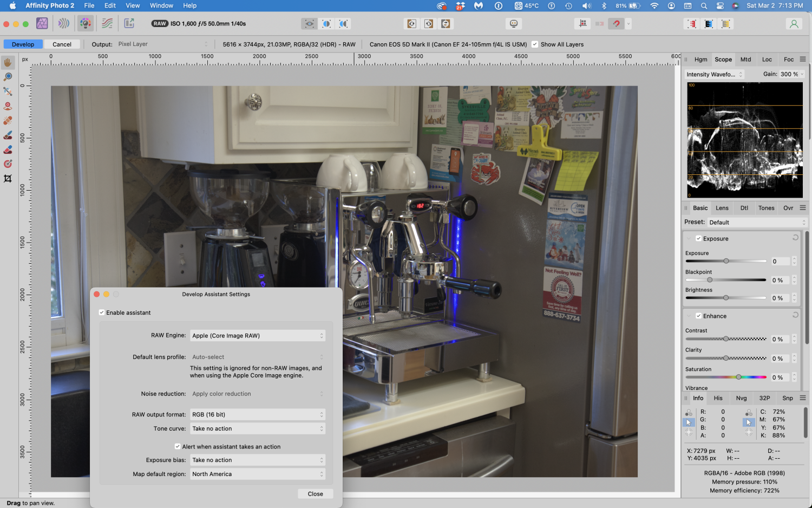Open the RAW Engine dropdown
The image size is (812, 508).
click(257, 335)
